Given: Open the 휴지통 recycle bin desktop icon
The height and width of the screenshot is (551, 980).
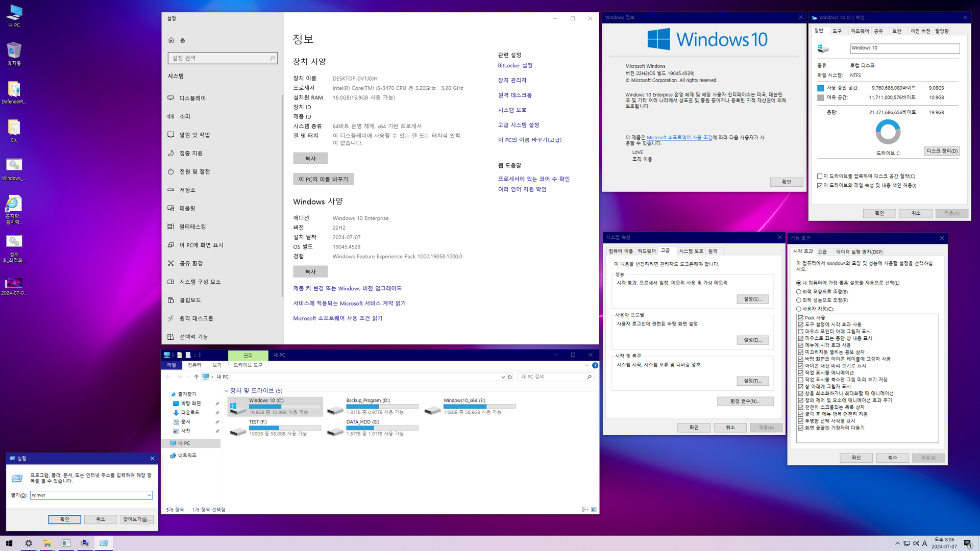Looking at the screenshot, I should click(14, 51).
